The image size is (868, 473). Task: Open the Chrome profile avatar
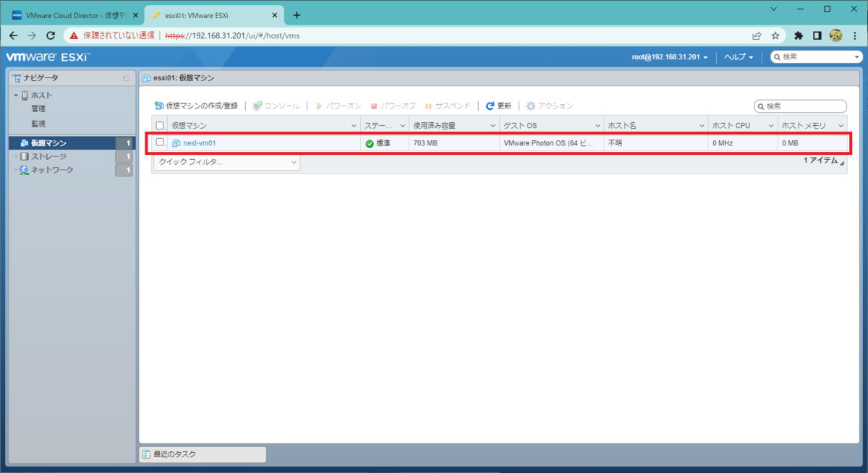(835, 35)
